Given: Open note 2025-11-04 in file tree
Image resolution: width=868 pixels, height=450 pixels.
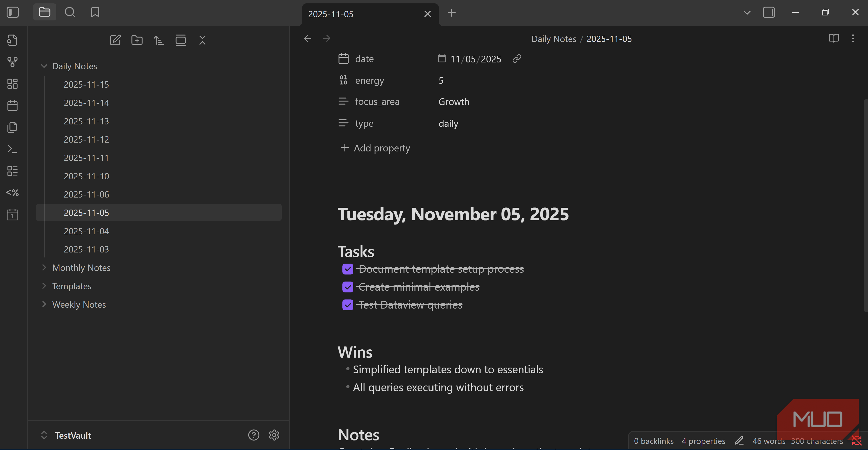Looking at the screenshot, I should (x=159, y=231).
